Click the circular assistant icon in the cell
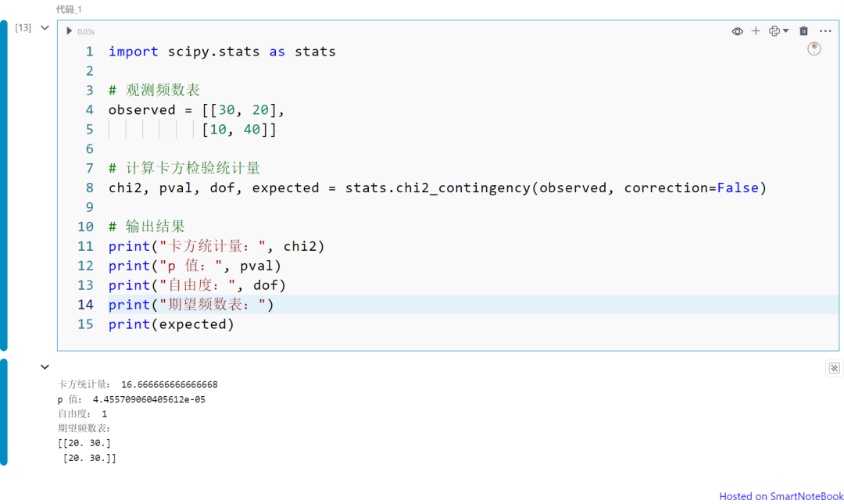Image resolution: width=844 pixels, height=504 pixels. (814, 49)
